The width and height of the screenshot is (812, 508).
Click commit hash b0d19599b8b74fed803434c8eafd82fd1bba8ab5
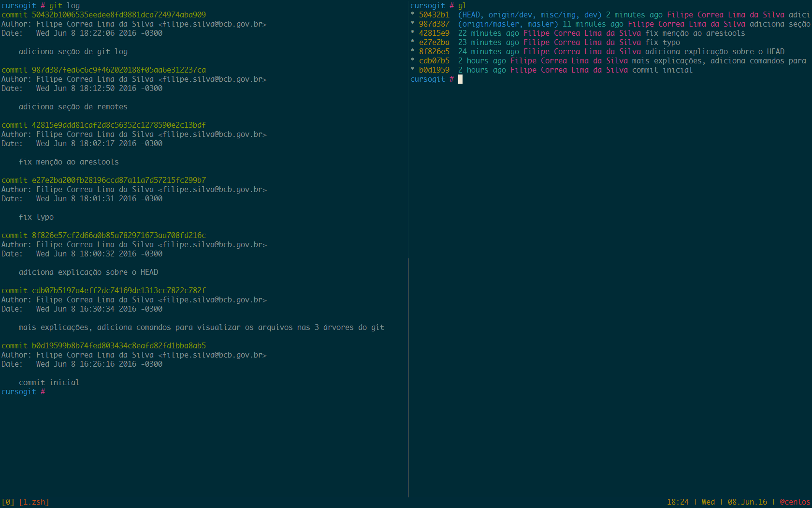click(x=119, y=346)
